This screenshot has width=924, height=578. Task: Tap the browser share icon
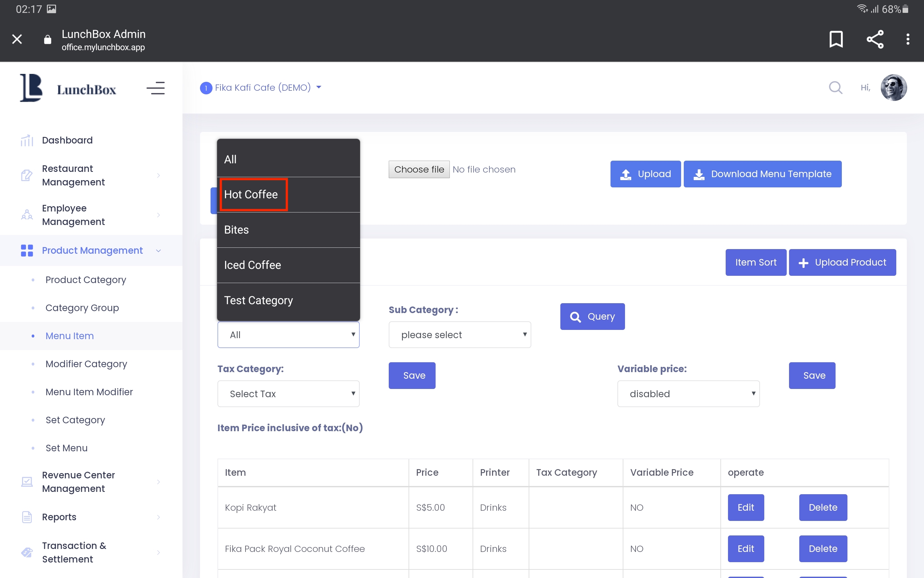(x=875, y=39)
